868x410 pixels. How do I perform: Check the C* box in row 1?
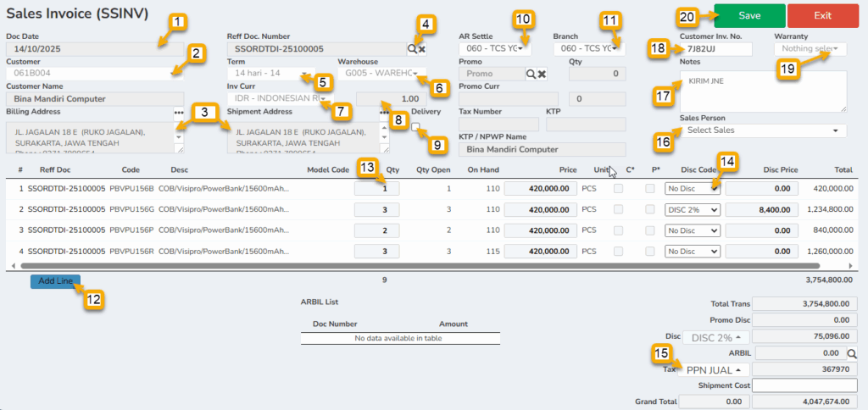[618, 189]
